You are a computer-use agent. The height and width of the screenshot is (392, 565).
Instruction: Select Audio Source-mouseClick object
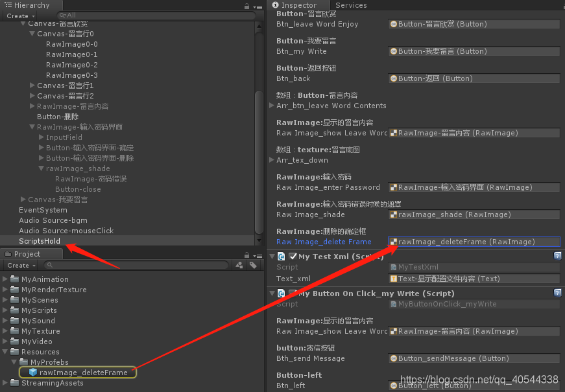point(127,231)
